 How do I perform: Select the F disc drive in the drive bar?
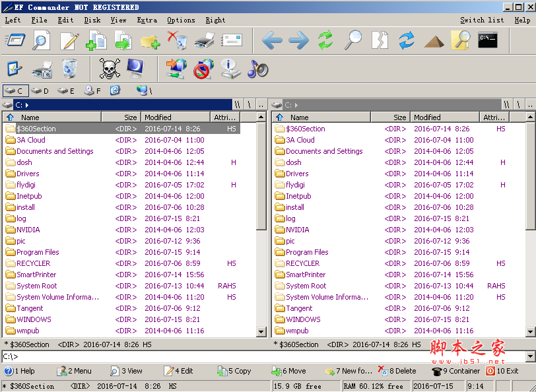92,91
